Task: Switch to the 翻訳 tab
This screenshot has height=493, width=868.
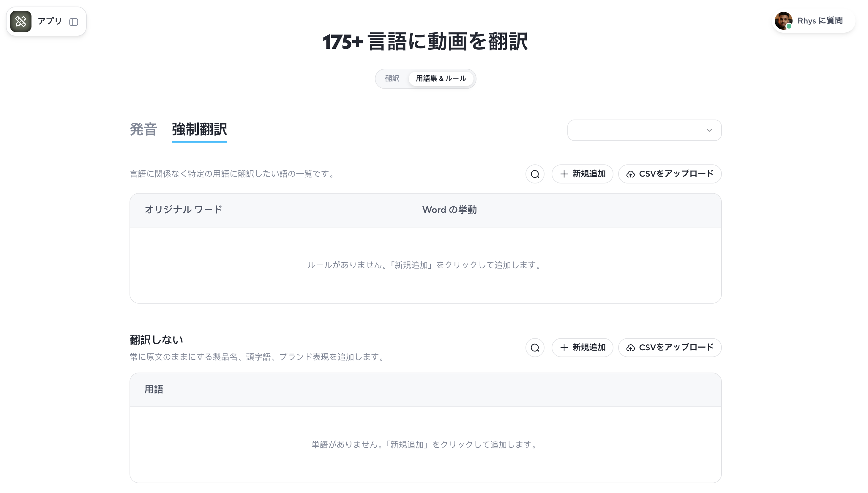Action: pos(392,78)
